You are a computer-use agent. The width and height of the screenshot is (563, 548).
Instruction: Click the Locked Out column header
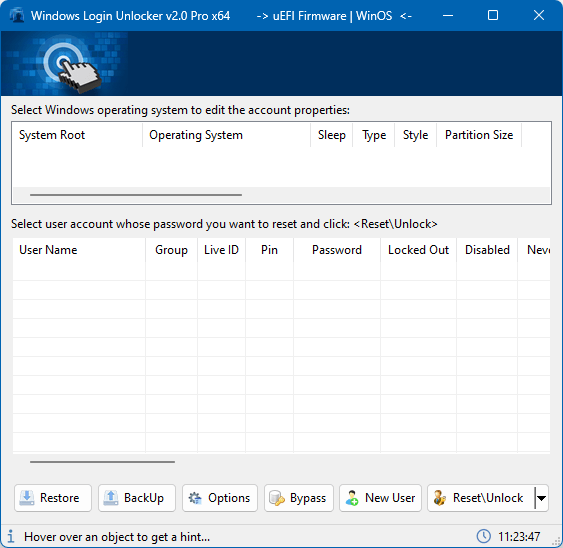(418, 250)
